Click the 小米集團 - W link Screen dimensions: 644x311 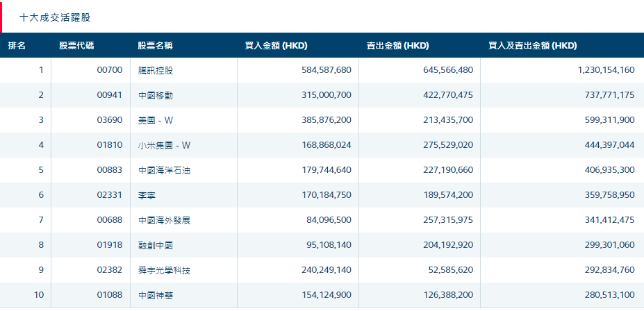(x=164, y=145)
